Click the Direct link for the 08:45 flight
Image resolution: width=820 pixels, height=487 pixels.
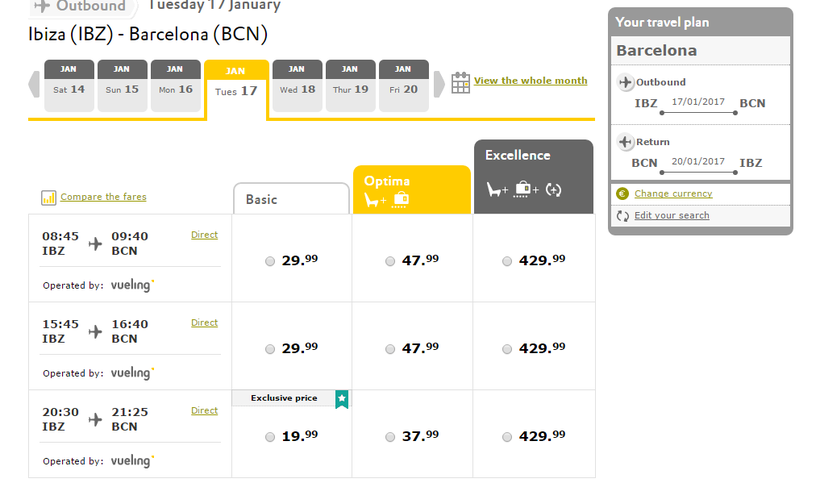(x=204, y=235)
